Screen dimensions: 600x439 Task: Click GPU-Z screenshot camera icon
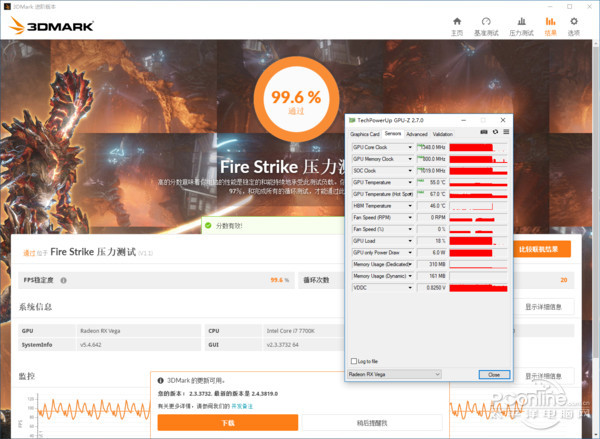[x=484, y=132]
